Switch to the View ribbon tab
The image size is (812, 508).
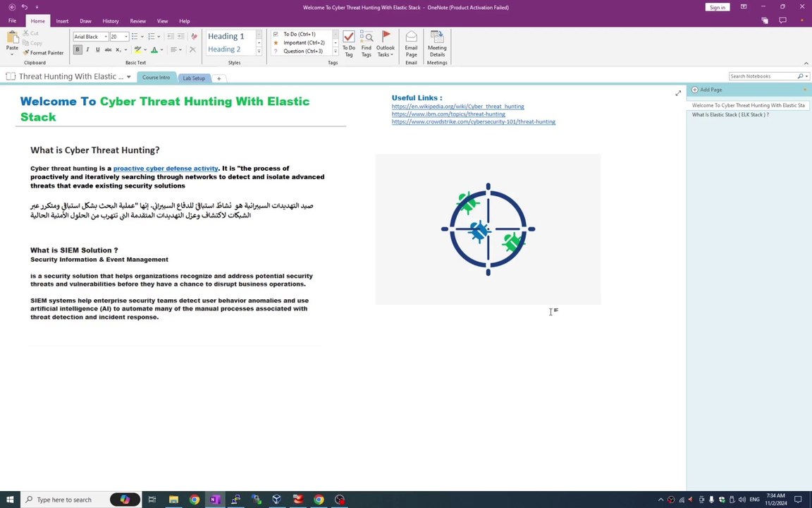click(x=162, y=21)
